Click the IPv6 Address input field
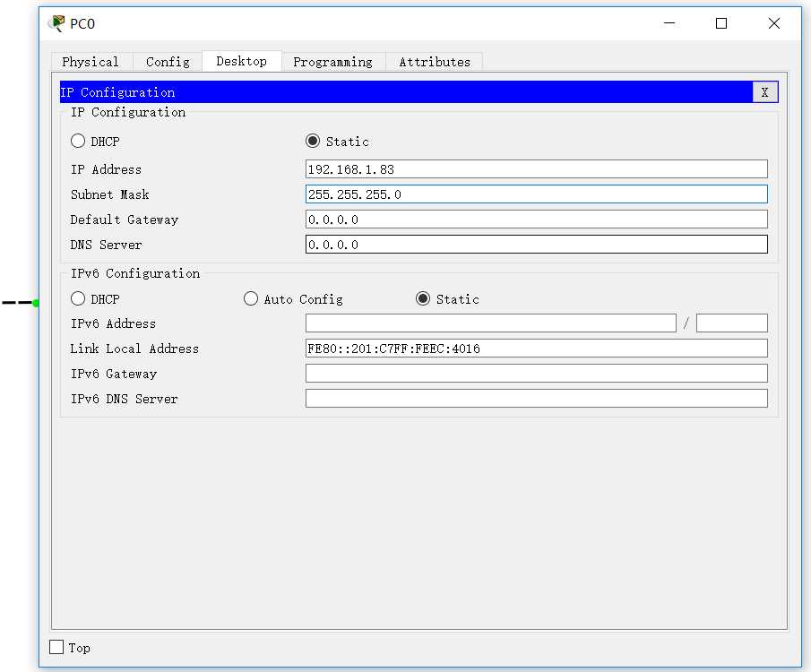 point(491,323)
